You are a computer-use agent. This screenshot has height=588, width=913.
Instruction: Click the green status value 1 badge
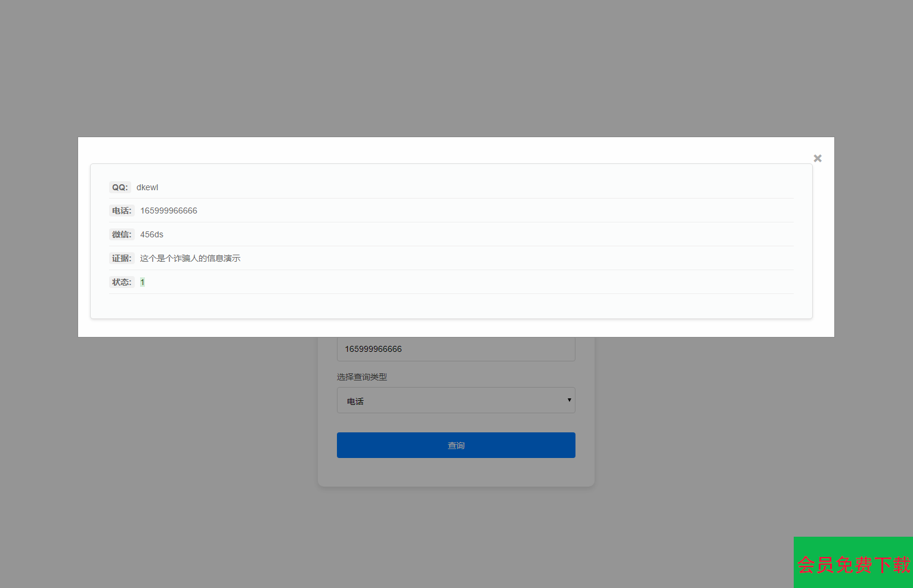point(143,282)
